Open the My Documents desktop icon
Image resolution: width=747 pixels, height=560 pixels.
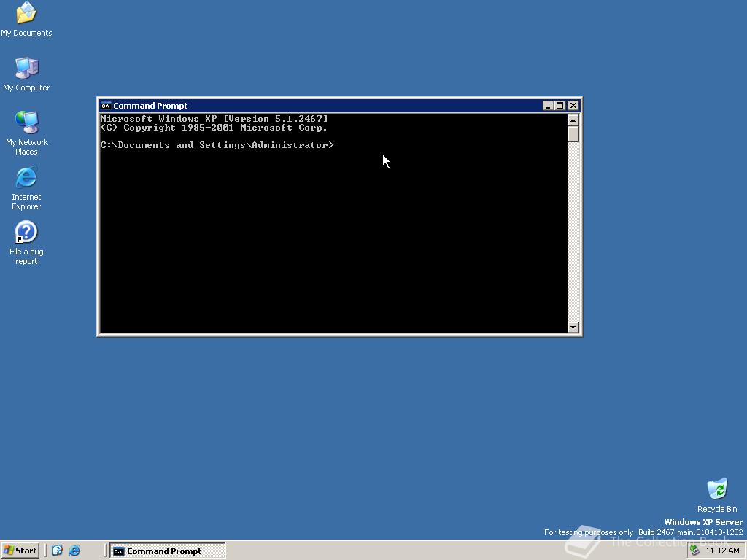[x=26, y=19]
